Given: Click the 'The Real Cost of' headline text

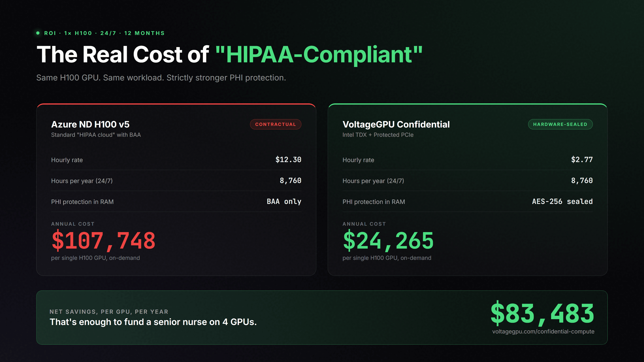Looking at the screenshot, I should (123, 54).
